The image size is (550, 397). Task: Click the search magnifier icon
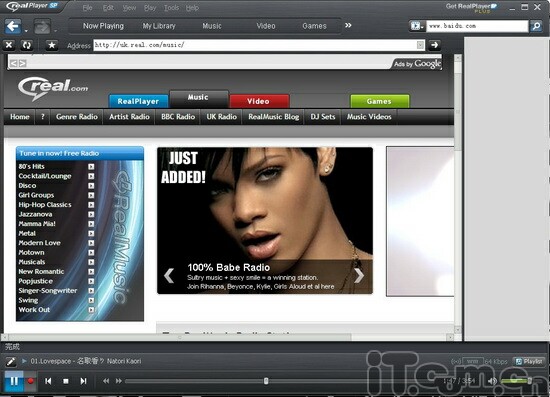pyautogui.click(x=536, y=26)
